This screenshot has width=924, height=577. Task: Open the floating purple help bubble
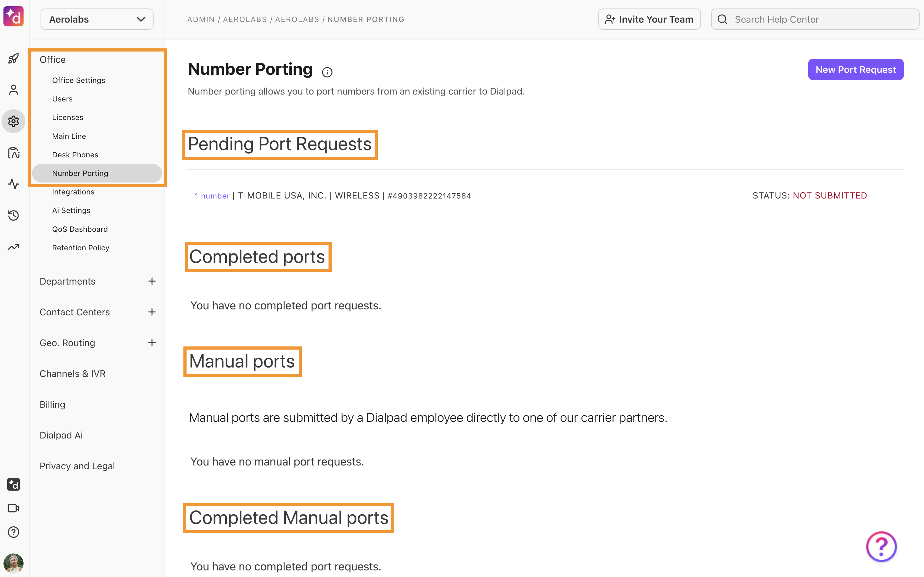click(881, 547)
